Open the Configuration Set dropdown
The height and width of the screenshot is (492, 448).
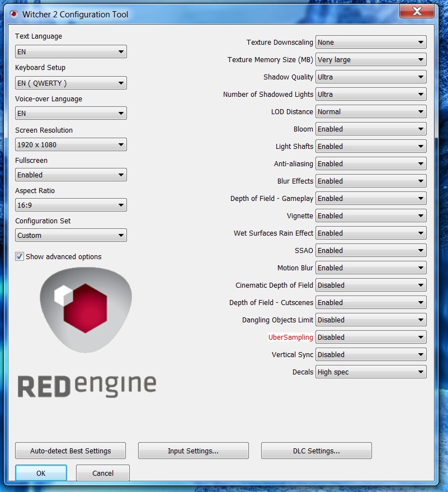(71, 235)
